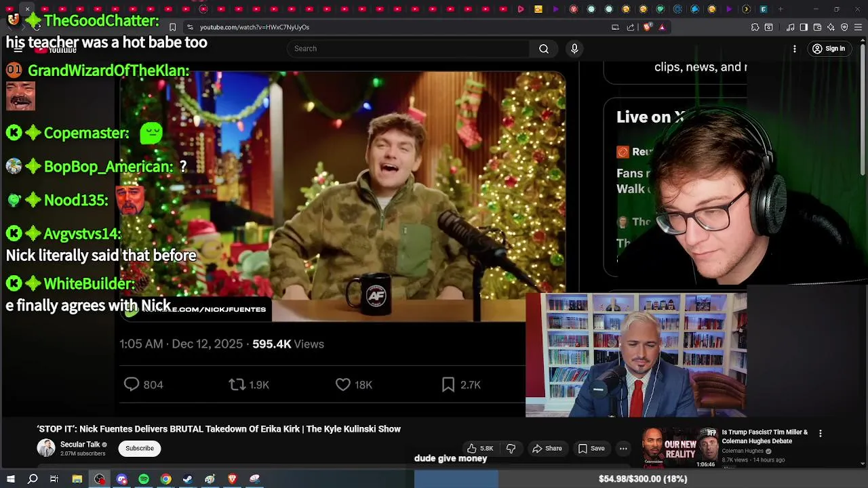This screenshot has height=488, width=868.
Task: Click the YouTube search magnifier button
Action: click(x=544, y=49)
